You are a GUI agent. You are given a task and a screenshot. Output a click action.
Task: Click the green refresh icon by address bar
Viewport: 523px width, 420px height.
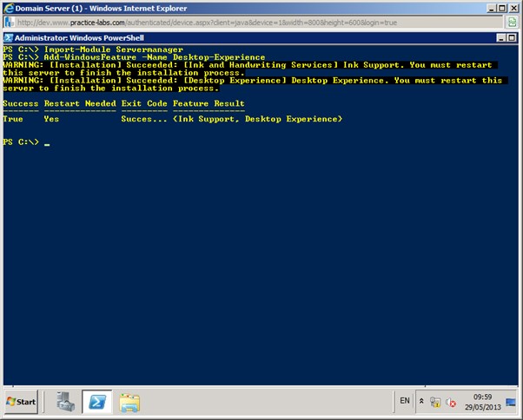(x=512, y=23)
